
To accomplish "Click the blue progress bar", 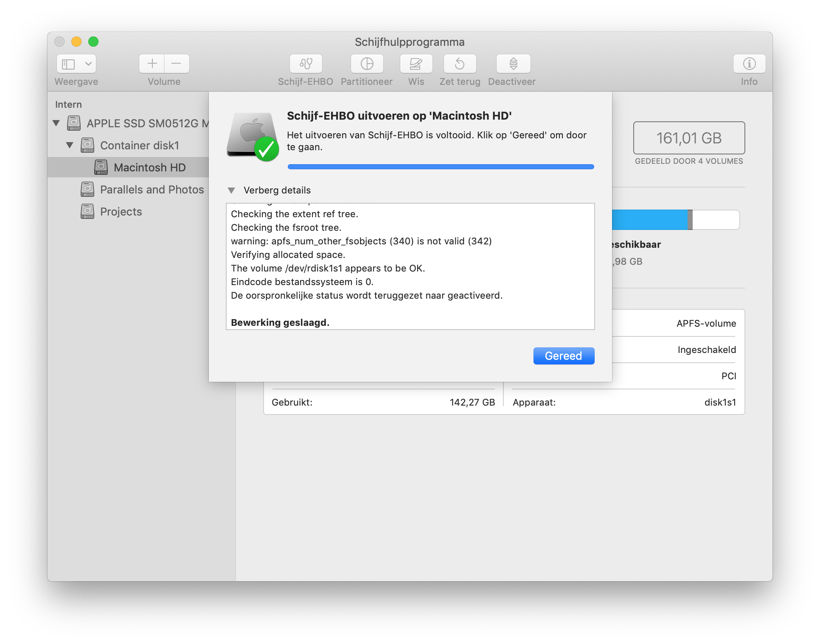I will [441, 167].
